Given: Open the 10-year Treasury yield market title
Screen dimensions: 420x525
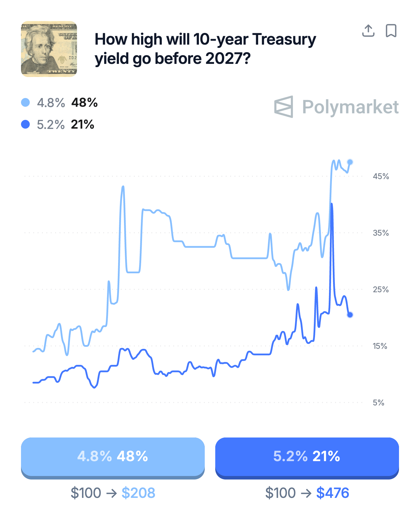Looking at the screenshot, I should pos(205,49).
